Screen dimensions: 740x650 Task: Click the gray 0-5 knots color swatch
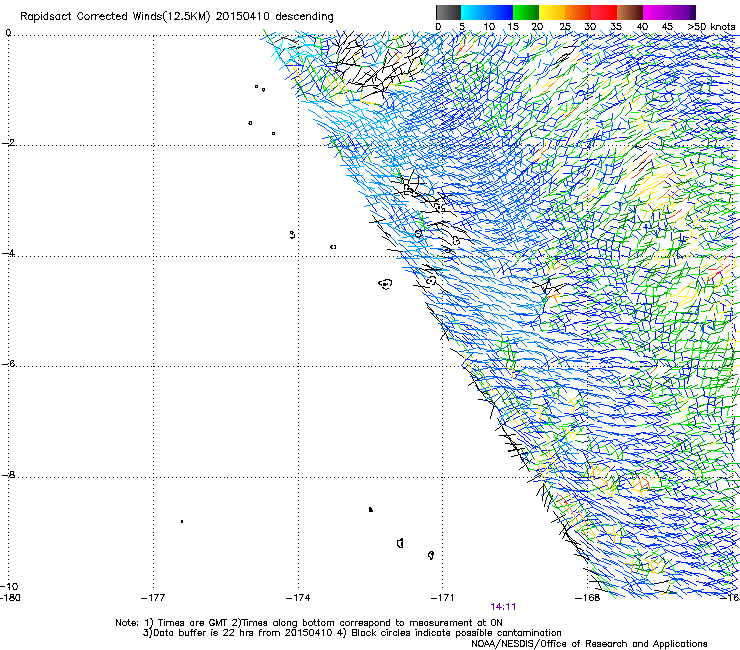[x=448, y=12]
